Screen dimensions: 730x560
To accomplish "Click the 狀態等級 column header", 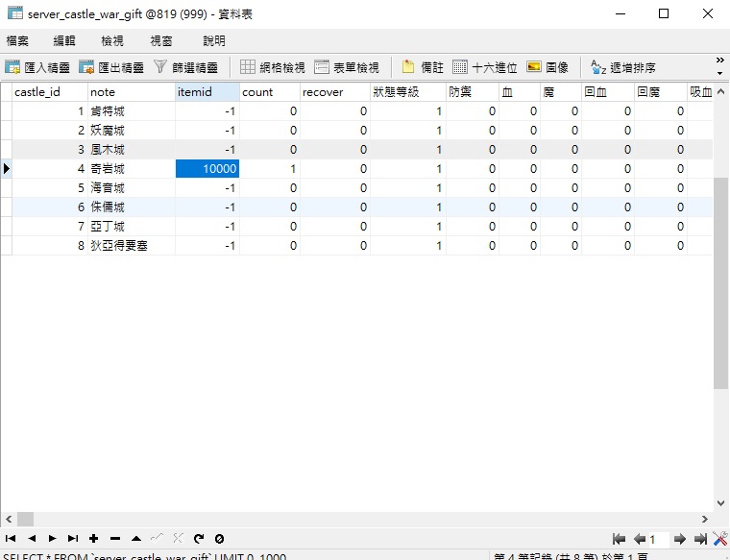I will [x=408, y=92].
